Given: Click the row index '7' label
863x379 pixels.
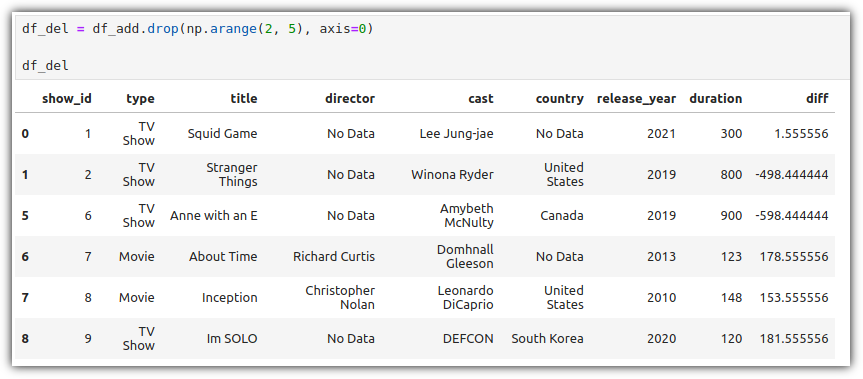Looking at the screenshot, I should (25, 298).
